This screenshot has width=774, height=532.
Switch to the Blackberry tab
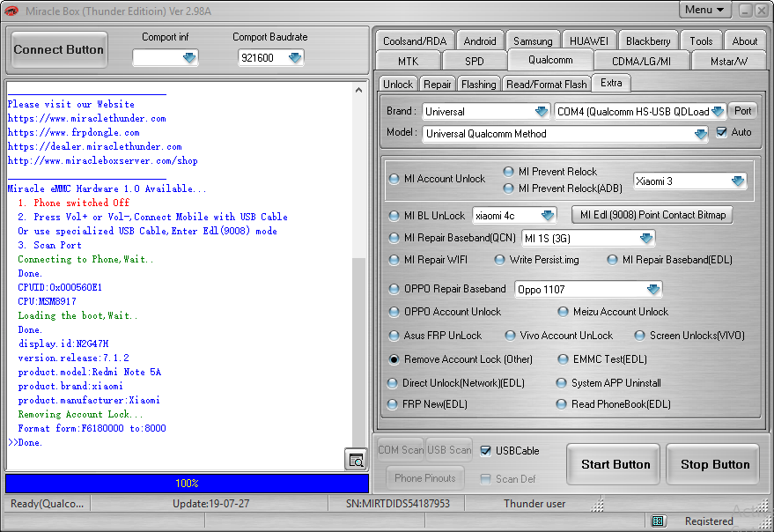point(648,41)
